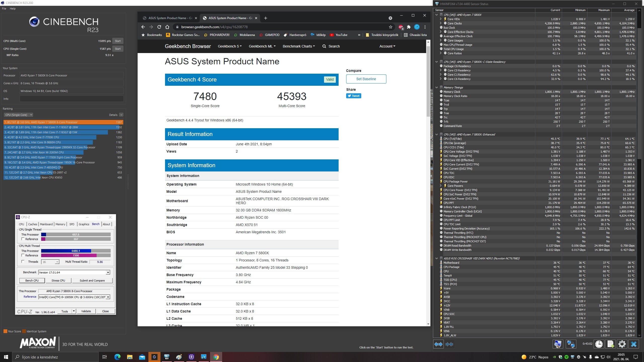Screen dimensions: 644x362
Task: Start HWiNFO logging with document-plus icon
Action: [611, 344]
